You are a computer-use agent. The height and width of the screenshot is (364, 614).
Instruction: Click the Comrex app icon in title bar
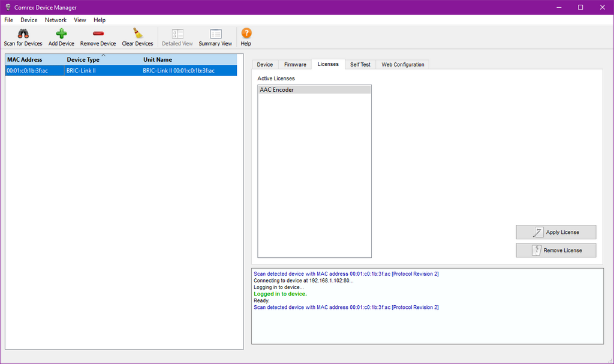click(8, 7)
